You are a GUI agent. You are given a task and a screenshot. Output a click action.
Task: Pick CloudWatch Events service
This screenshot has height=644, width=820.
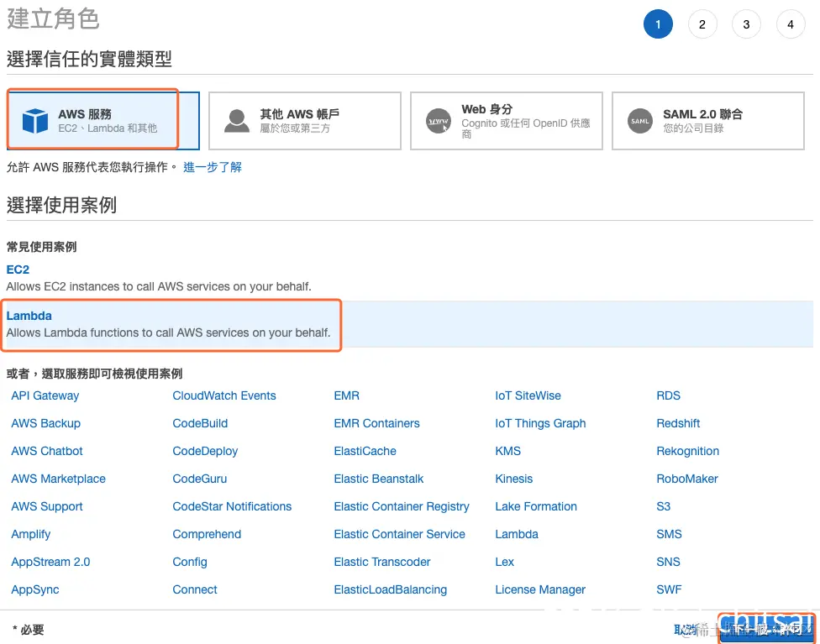pos(224,395)
